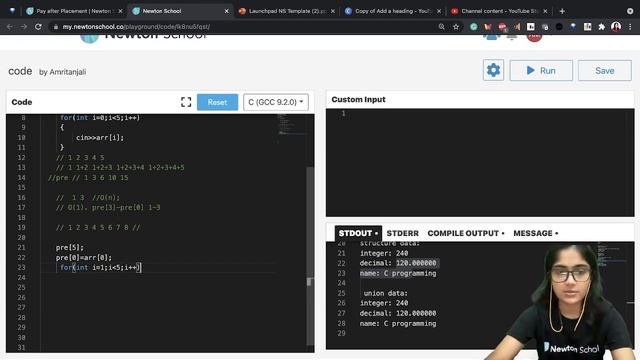Open the COMPILE OUTPUT tab

coord(466,233)
